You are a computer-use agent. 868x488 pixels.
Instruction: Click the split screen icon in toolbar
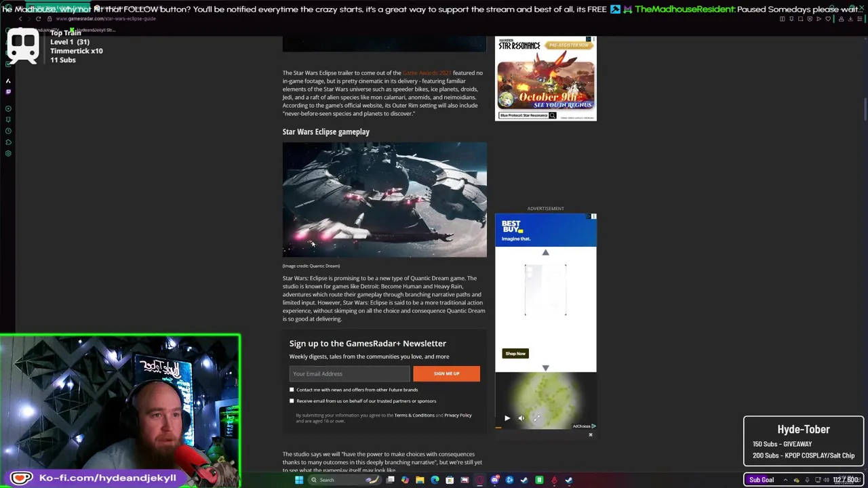[x=783, y=19]
